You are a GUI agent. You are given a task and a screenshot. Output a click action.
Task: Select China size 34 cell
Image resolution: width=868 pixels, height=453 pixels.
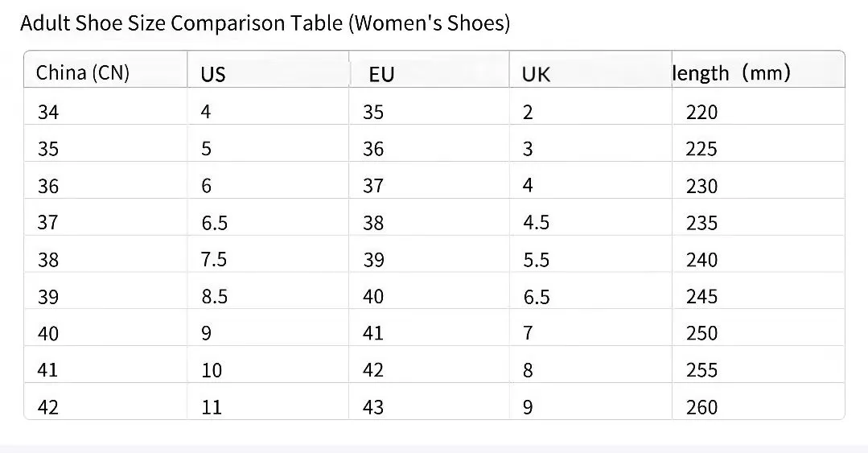[x=48, y=113]
